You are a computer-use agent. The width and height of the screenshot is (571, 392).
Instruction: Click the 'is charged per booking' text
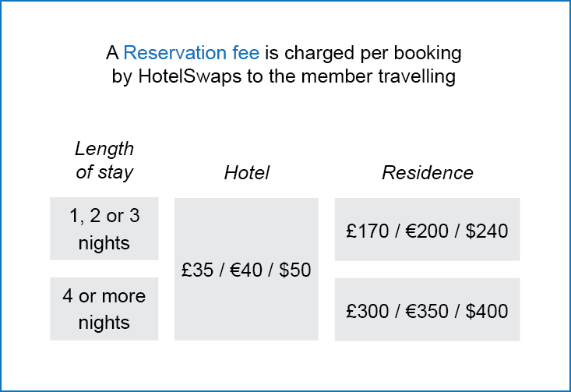pos(363,54)
